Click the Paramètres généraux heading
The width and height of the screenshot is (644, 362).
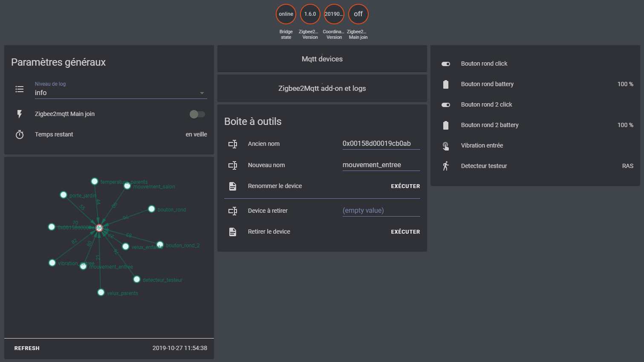coord(58,62)
